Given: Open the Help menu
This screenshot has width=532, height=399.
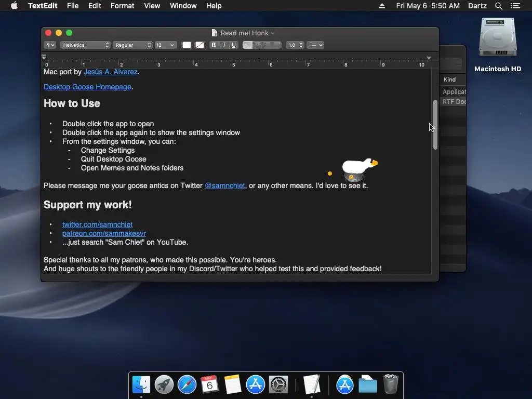Looking at the screenshot, I should [x=214, y=6].
